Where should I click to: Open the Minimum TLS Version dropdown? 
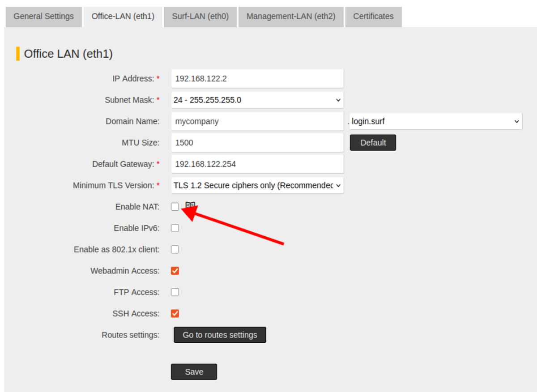[257, 185]
